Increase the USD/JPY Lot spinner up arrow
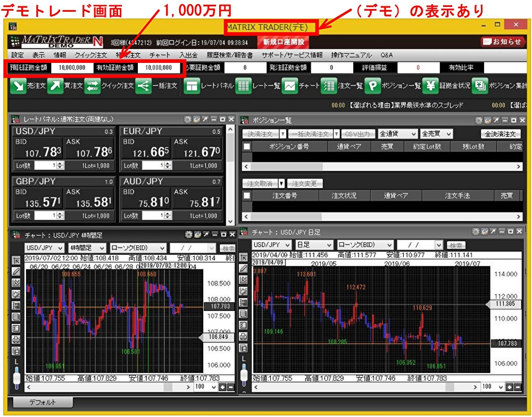Screen dimensions: 532x417 coord(61,163)
